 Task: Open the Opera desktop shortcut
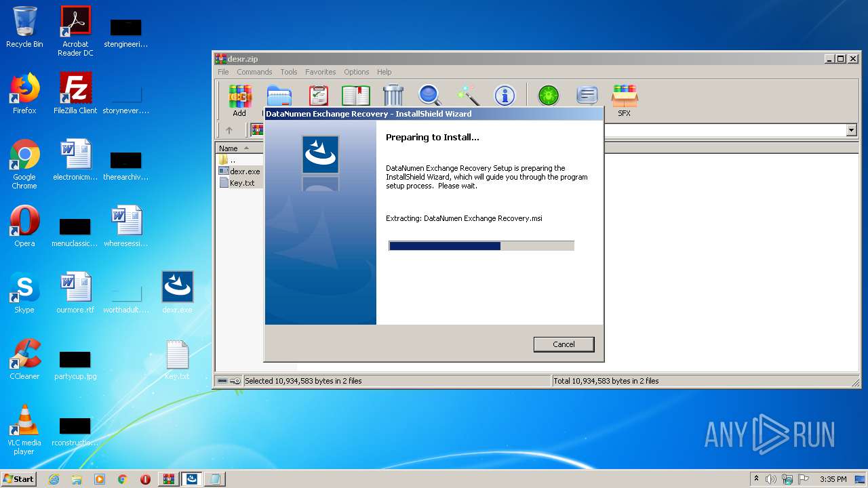[24, 226]
